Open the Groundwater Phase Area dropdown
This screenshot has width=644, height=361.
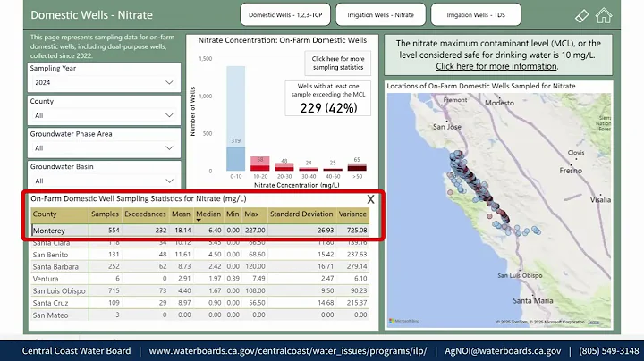click(105, 148)
